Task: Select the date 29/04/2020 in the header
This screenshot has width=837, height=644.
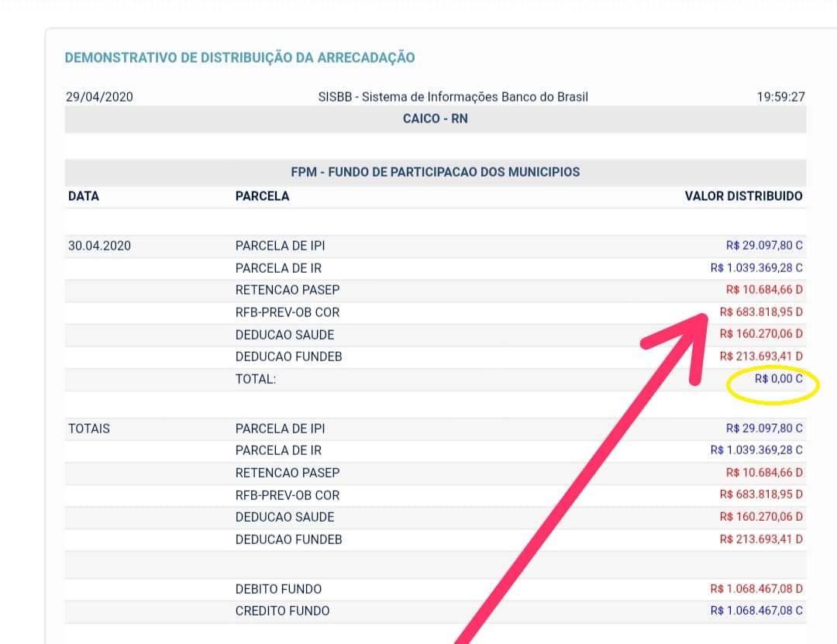Action: (x=99, y=97)
